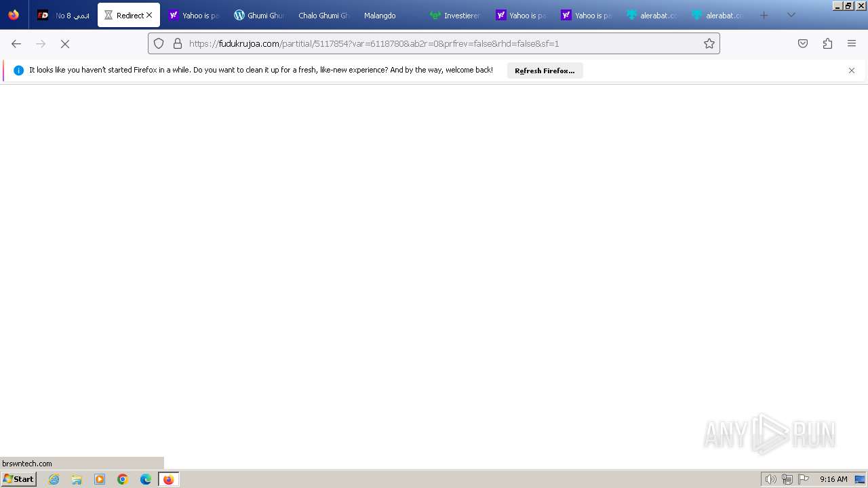868x488 pixels.
Task: Click the 9:16 AM clock
Action: pos(833,479)
